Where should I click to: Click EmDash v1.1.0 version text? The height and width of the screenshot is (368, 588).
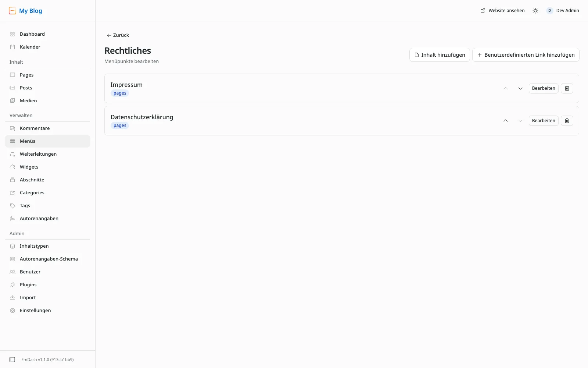coord(47,360)
